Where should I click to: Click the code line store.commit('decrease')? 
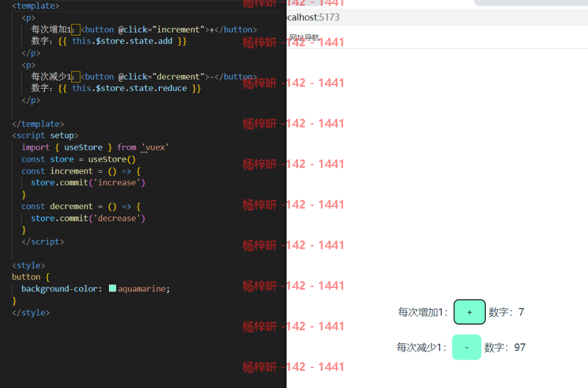[88, 218]
